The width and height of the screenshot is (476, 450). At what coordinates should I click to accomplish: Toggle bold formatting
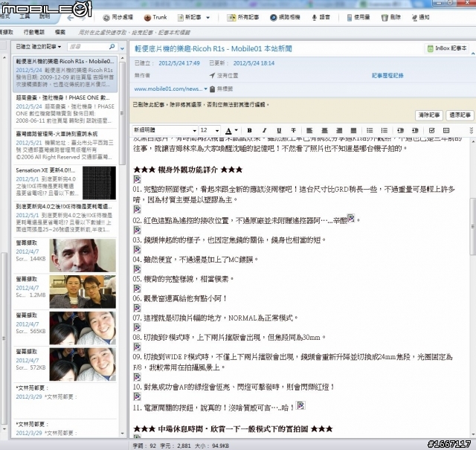249,130
